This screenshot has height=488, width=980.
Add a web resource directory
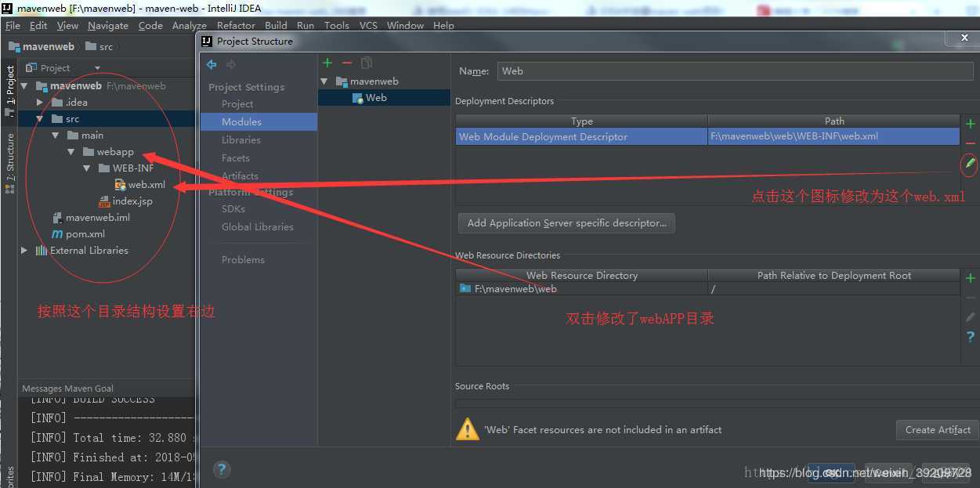click(971, 278)
